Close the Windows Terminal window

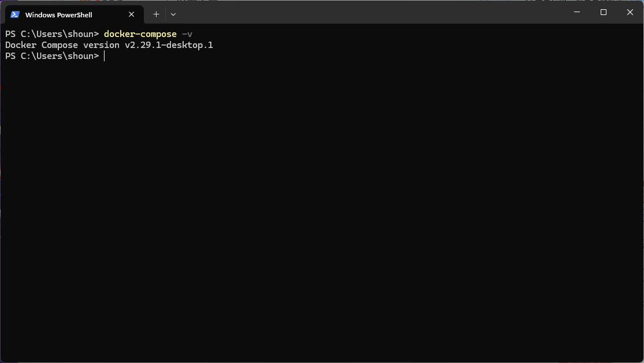[x=630, y=12]
